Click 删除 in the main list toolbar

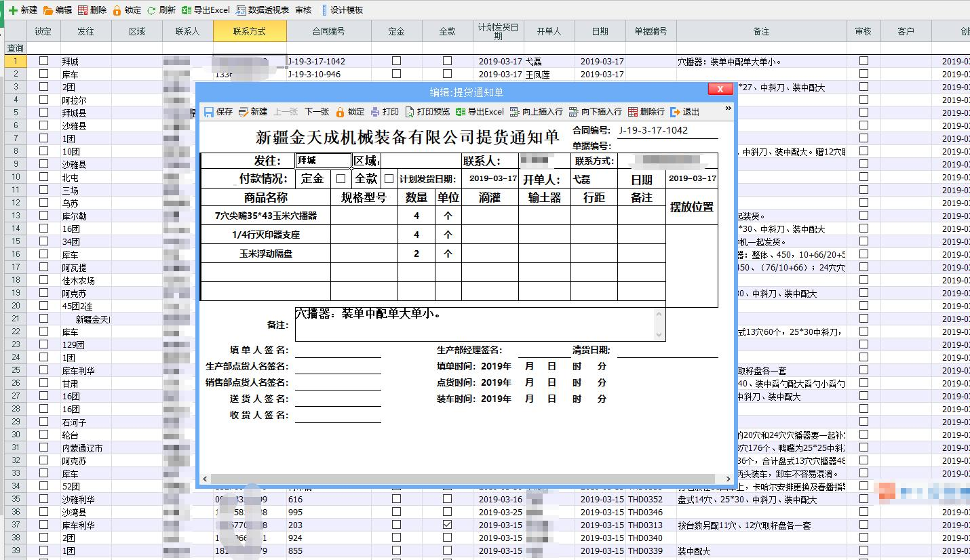(x=92, y=10)
